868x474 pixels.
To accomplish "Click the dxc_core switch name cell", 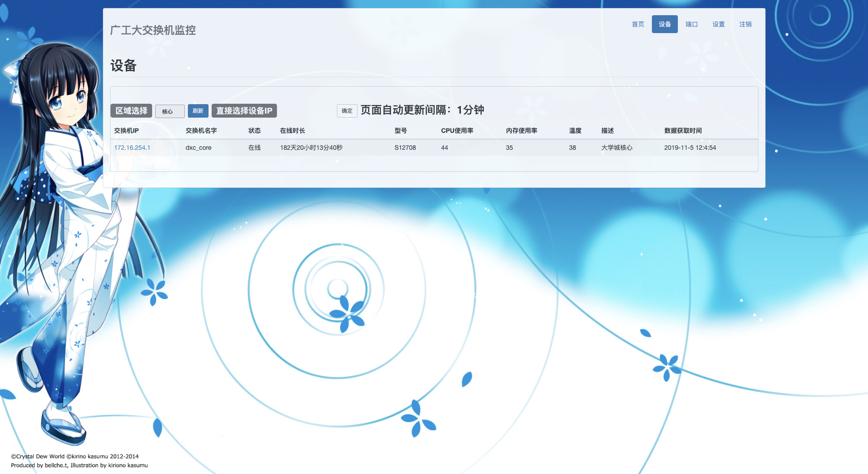I will (x=198, y=148).
